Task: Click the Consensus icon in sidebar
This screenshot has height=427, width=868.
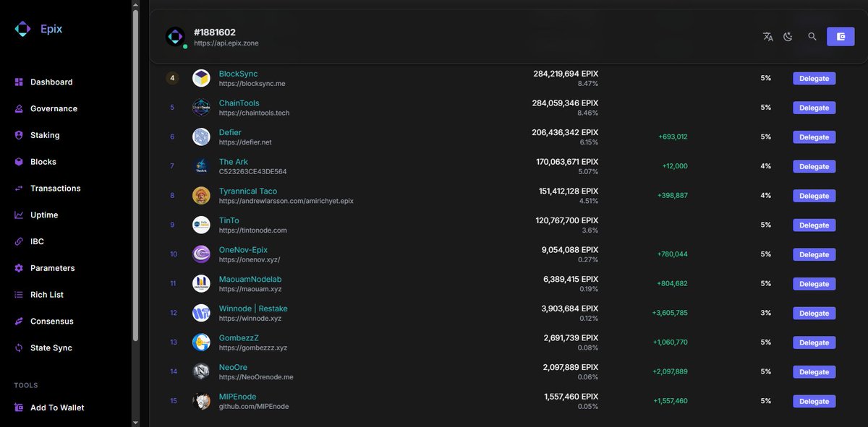Action: (x=19, y=322)
